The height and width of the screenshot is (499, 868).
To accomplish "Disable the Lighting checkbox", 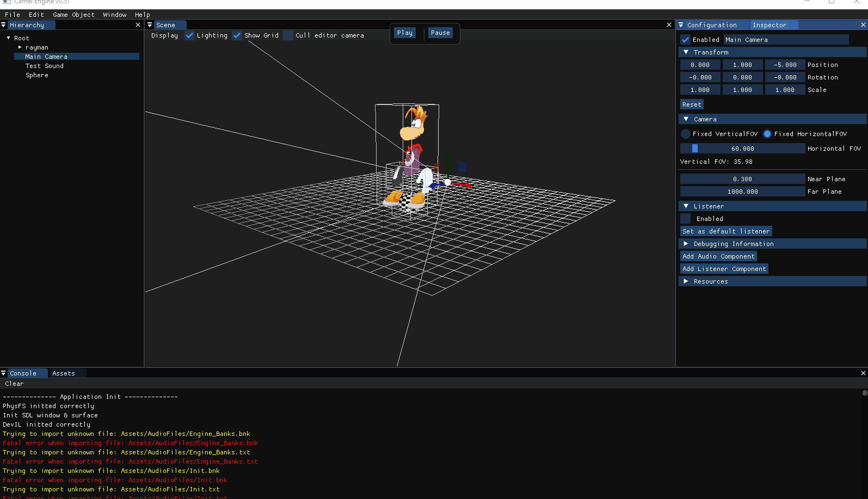I will click(x=189, y=35).
